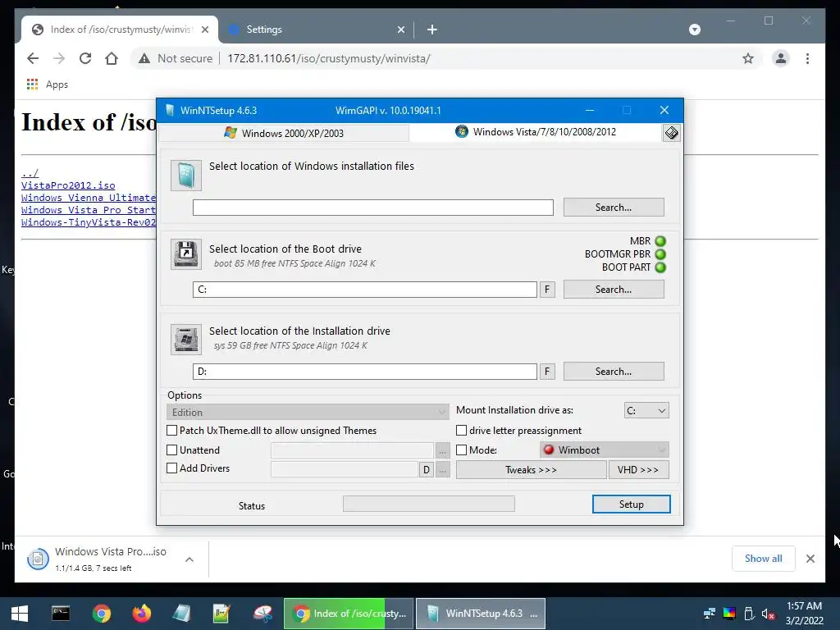
Task: Click the Setup button
Action: tap(631, 504)
